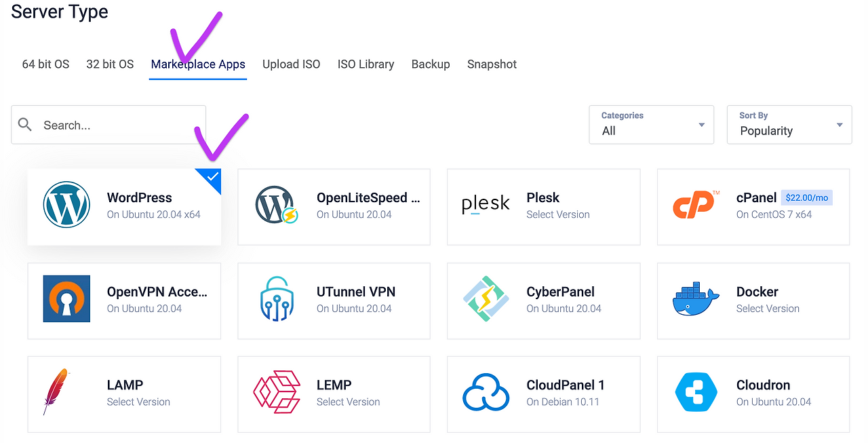868x443 pixels.
Task: Click the 'LEMP' card title
Action: [x=334, y=385]
